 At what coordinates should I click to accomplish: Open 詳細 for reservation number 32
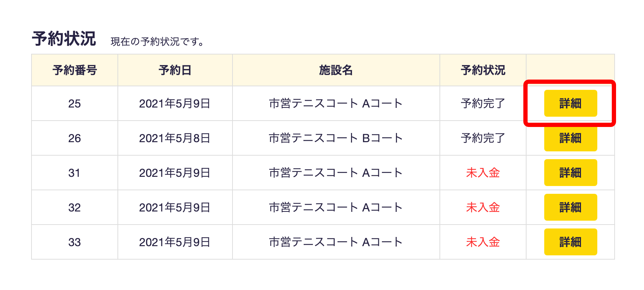tap(570, 207)
